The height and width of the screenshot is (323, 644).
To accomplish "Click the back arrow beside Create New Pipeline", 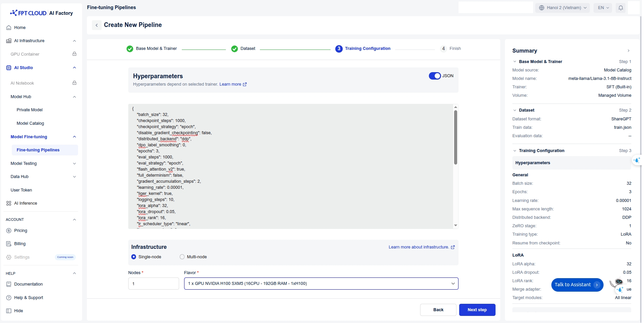I will point(97,25).
